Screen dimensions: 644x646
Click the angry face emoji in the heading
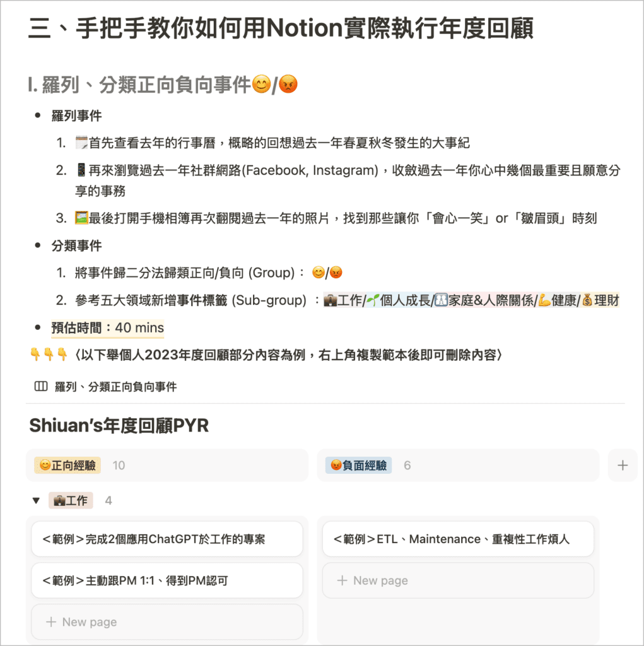click(288, 85)
